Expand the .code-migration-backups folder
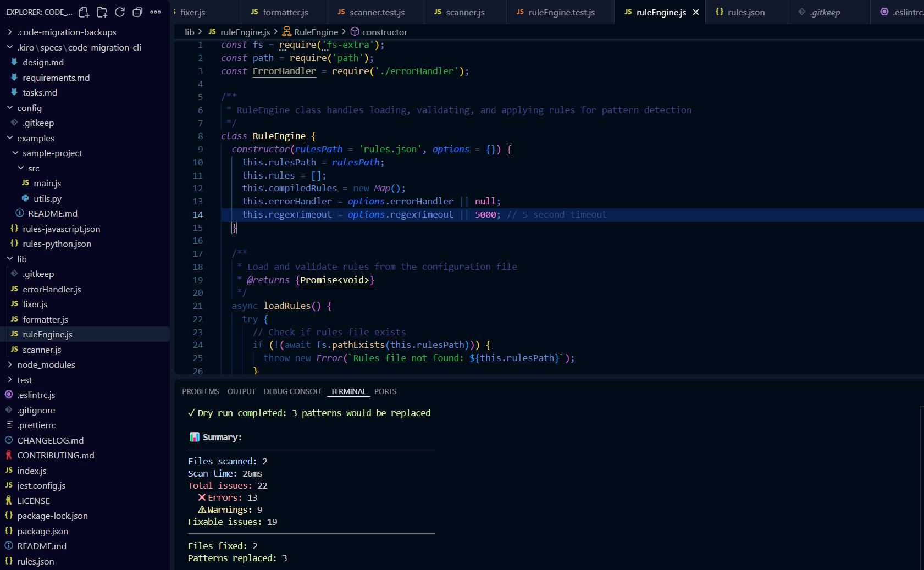 coord(66,32)
